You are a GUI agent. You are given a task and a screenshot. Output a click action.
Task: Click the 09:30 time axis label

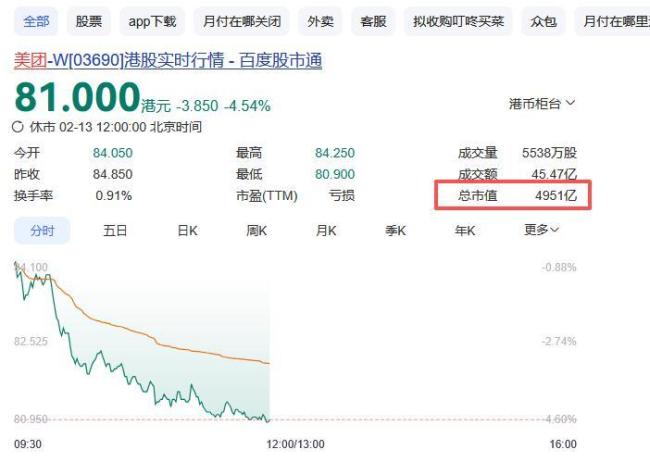click(x=28, y=444)
